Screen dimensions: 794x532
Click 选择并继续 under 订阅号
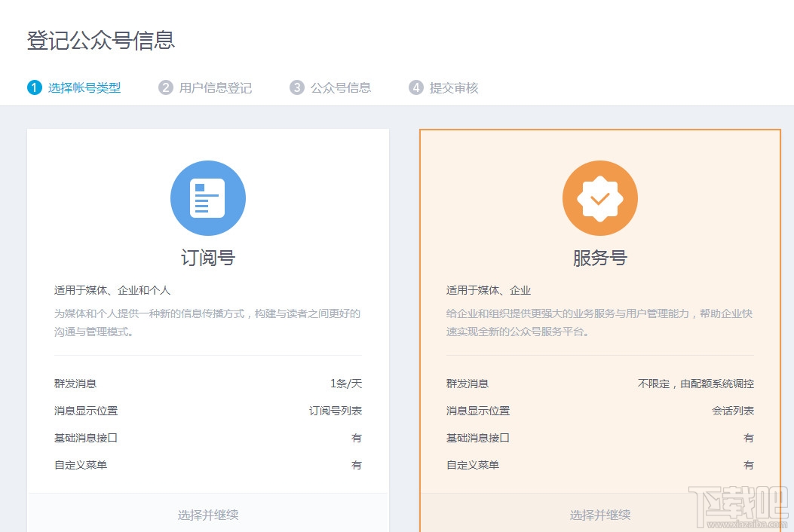(x=207, y=515)
